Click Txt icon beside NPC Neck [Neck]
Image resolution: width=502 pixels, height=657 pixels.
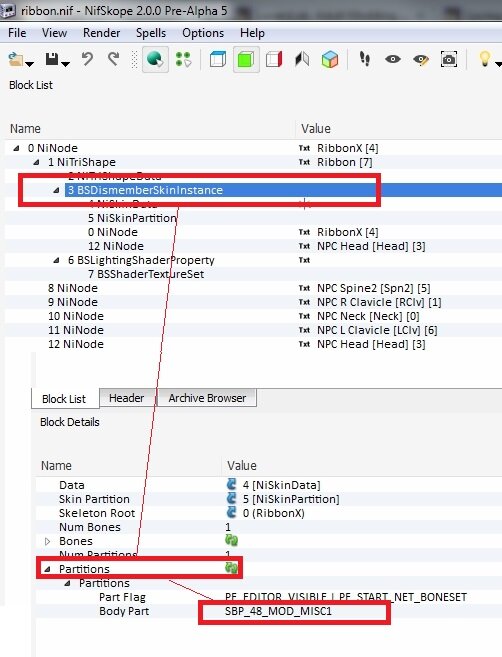pos(304,316)
